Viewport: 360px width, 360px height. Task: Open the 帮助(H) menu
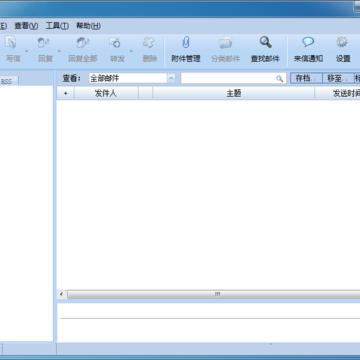[88, 26]
